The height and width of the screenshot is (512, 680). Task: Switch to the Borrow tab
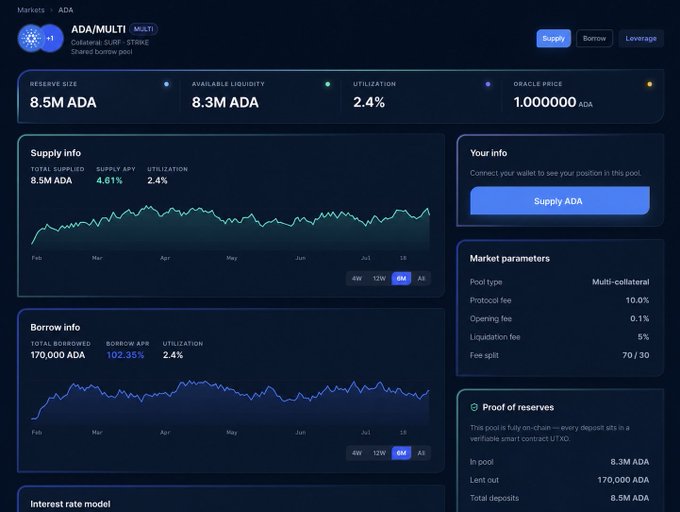point(594,38)
